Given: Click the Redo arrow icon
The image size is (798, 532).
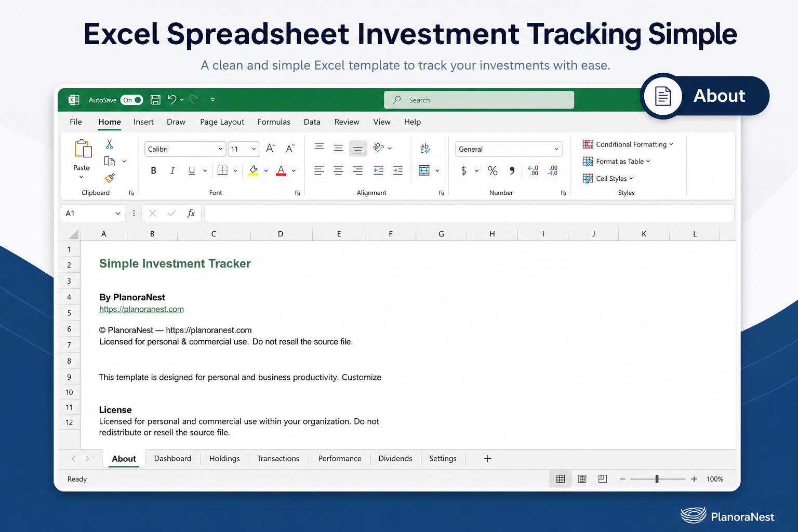Looking at the screenshot, I should click(194, 100).
